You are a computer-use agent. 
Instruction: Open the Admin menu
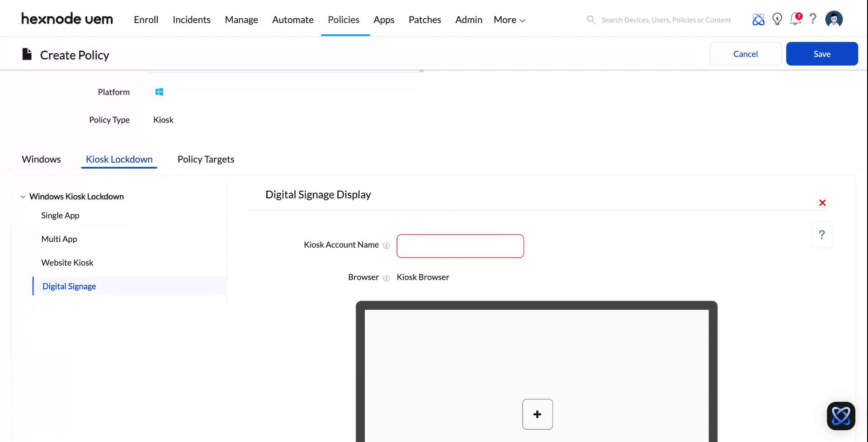pyautogui.click(x=468, y=19)
